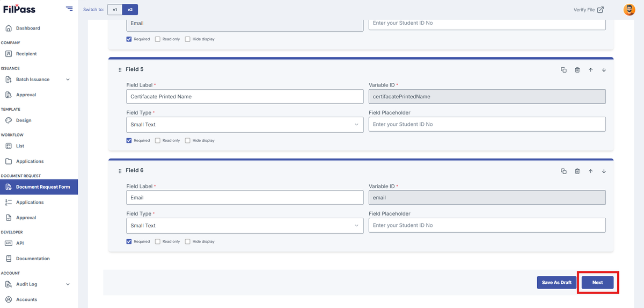Click the Save As Draft button

coord(557,282)
